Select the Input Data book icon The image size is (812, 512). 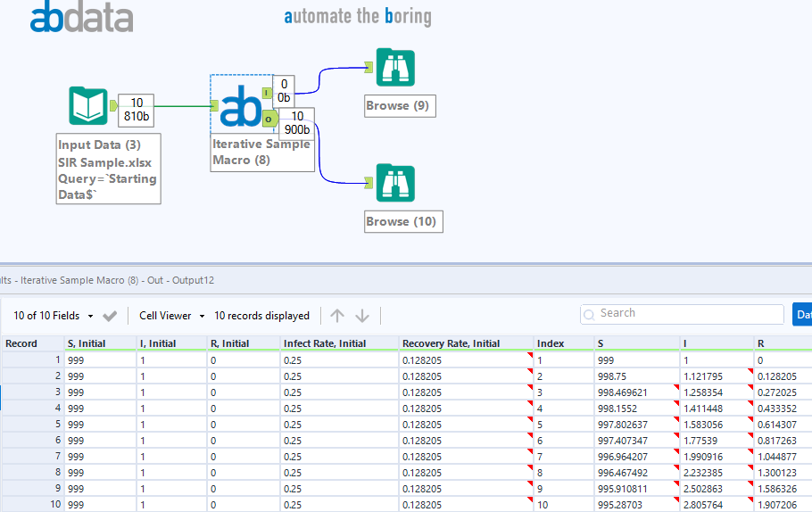coord(88,106)
